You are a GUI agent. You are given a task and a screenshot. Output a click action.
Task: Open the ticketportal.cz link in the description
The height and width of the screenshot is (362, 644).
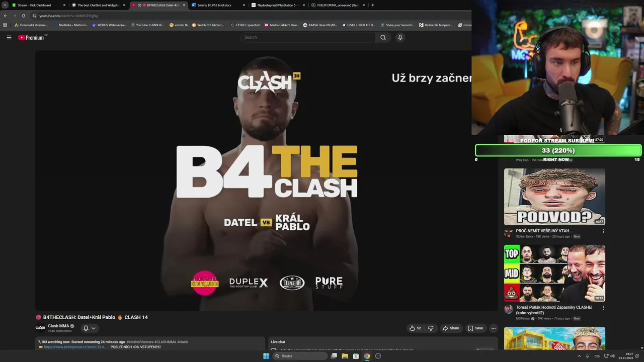click(75, 347)
